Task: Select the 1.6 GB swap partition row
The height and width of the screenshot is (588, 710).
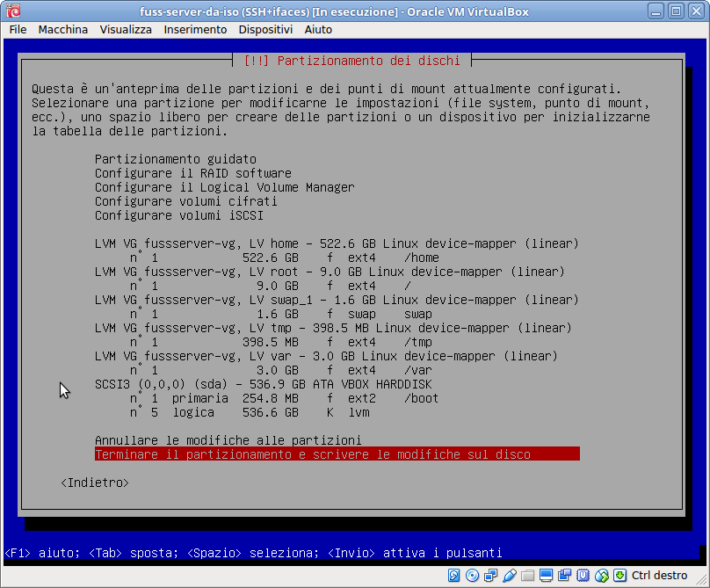Action: click(x=281, y=314)
